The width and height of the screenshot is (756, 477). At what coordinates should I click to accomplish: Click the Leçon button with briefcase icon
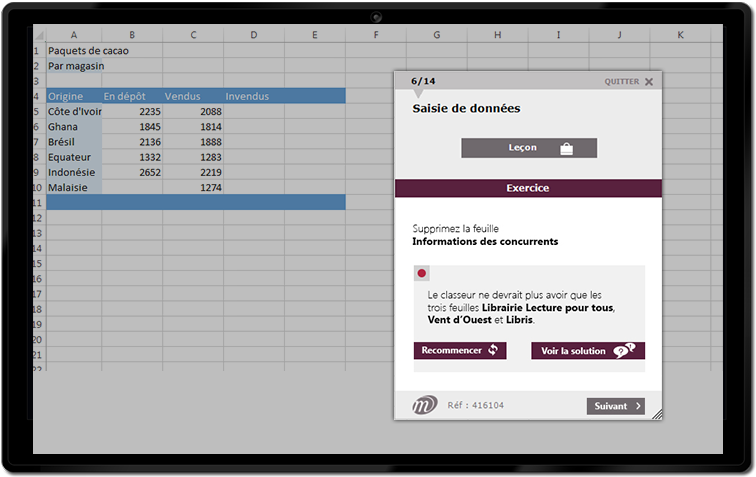528,148
